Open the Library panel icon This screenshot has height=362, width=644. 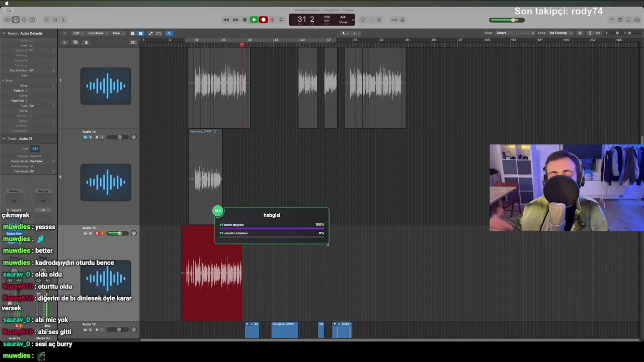[x=7, y=20]
